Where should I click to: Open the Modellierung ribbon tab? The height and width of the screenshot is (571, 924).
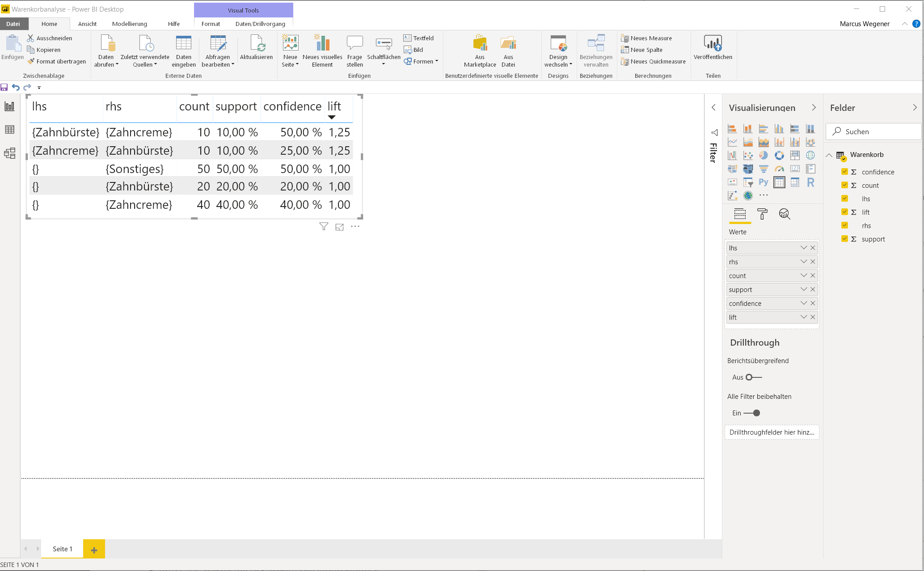[x=129, y=24]
